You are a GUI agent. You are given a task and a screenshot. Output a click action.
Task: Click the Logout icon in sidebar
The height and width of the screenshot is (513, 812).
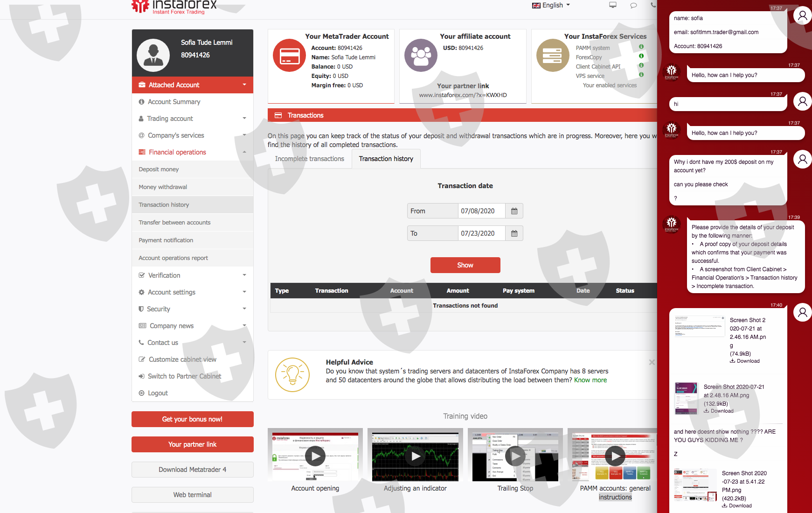pyautogui.click(x=142, y=393)
